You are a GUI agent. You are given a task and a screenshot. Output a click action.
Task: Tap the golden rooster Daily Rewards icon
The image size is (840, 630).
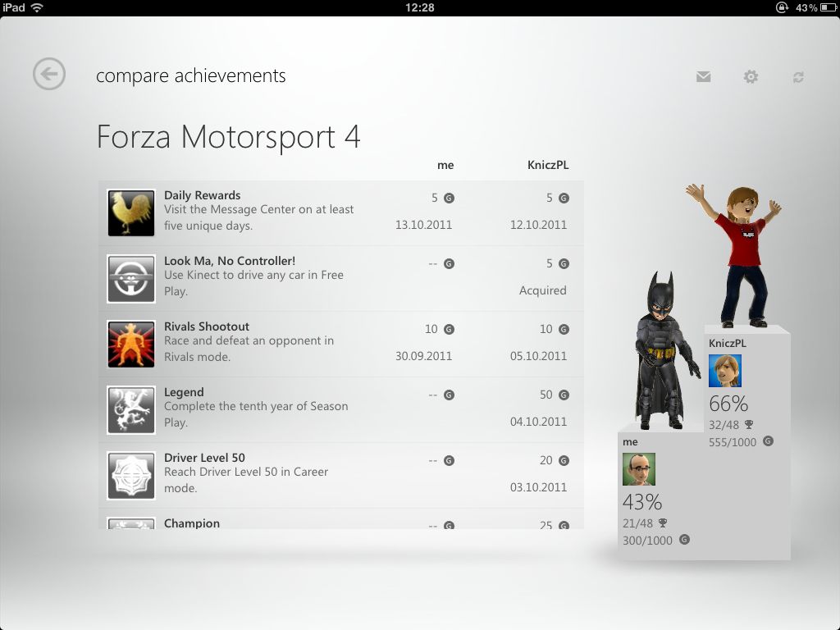point(131,212)
